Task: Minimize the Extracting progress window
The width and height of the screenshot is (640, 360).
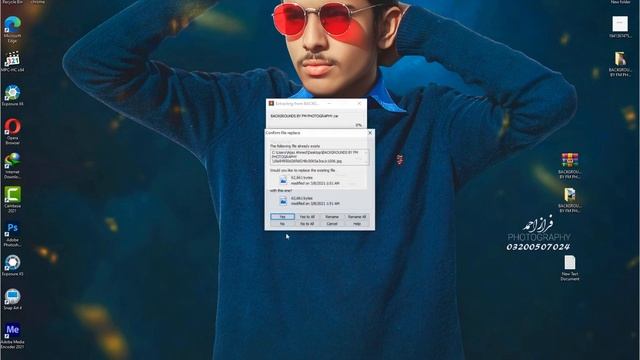Action: coord(330,104)
